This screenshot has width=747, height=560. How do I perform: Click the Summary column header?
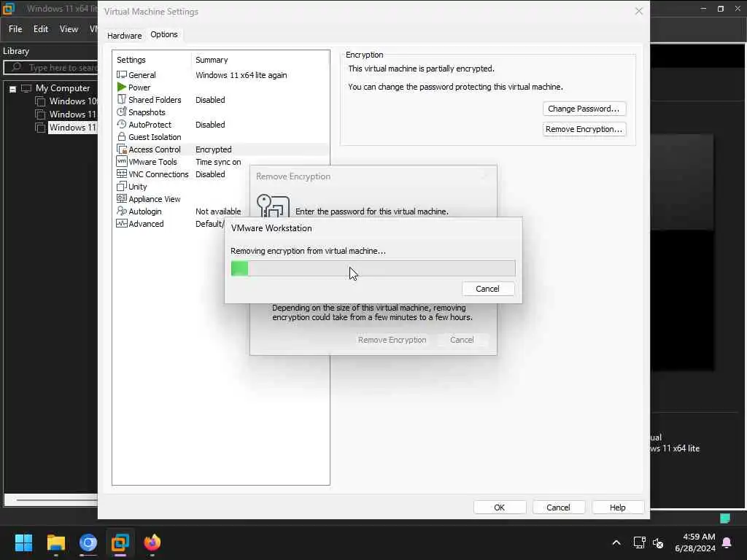pos(212,60)
